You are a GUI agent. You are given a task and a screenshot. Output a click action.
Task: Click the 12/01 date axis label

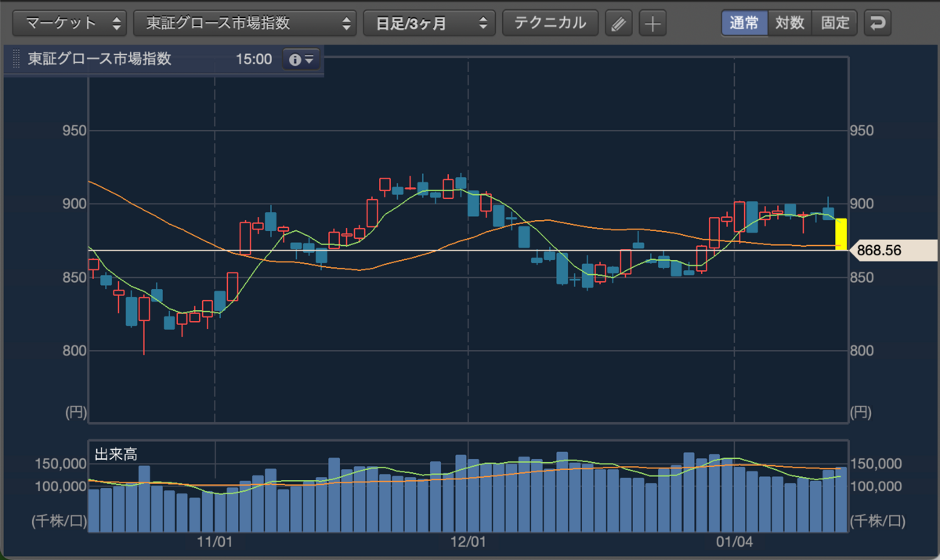(468, 541)
